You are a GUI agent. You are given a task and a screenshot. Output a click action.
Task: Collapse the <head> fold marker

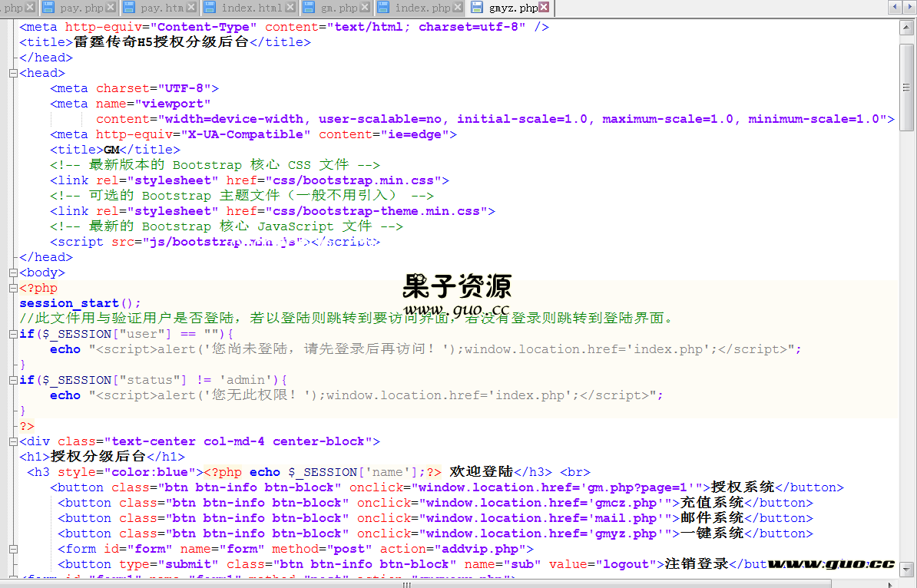pos(12,73)
